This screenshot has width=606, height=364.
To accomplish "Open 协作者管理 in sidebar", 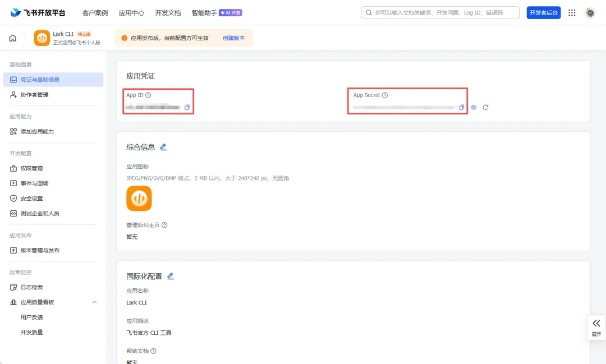I will point(53,95).
